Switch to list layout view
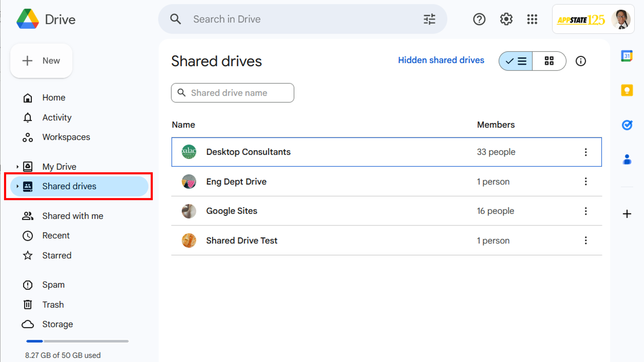Screen dimensions: 644x362 coord(516,61)
